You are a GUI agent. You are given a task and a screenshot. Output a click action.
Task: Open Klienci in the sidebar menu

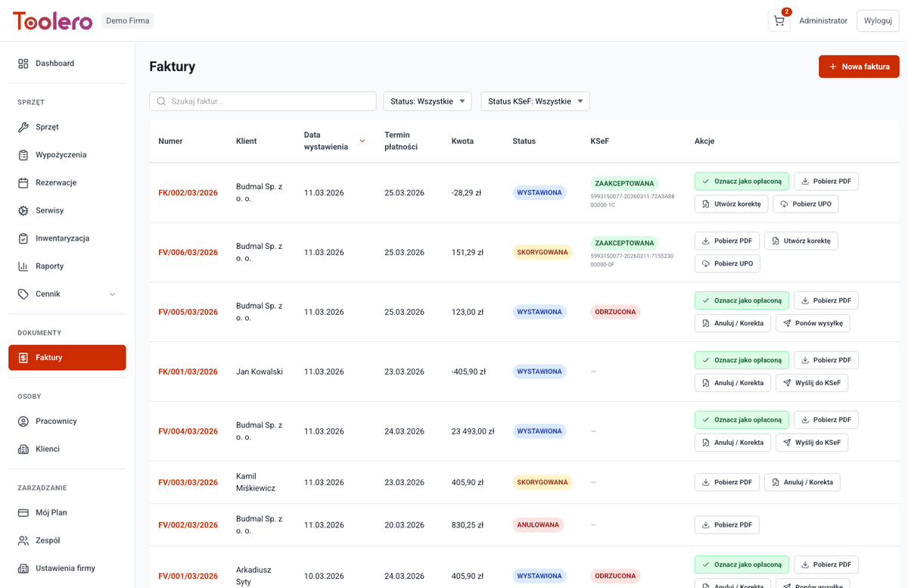pos(47,449)
